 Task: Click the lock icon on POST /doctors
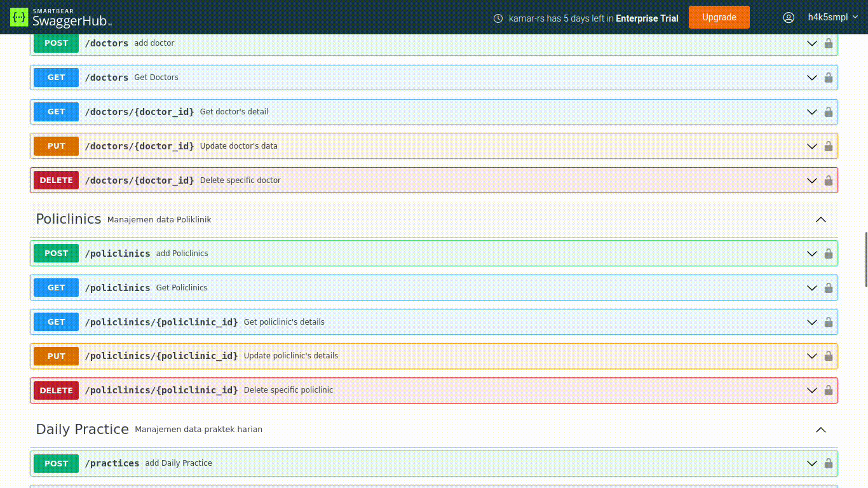829,43
